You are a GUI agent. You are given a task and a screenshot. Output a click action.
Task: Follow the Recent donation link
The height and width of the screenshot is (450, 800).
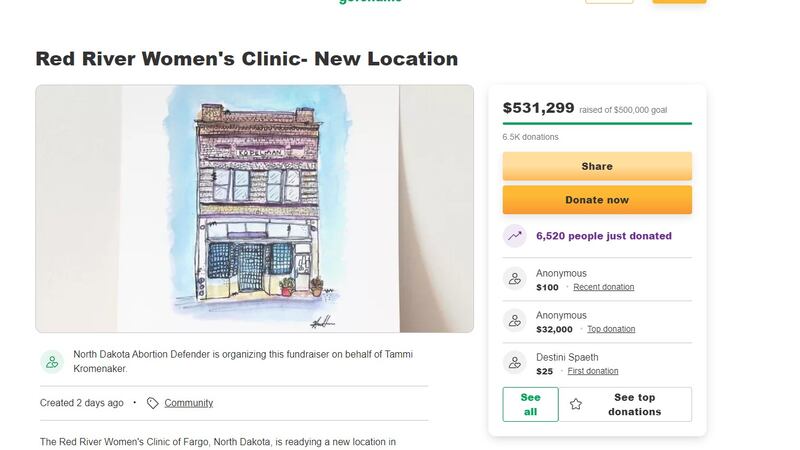pos(603,287)
